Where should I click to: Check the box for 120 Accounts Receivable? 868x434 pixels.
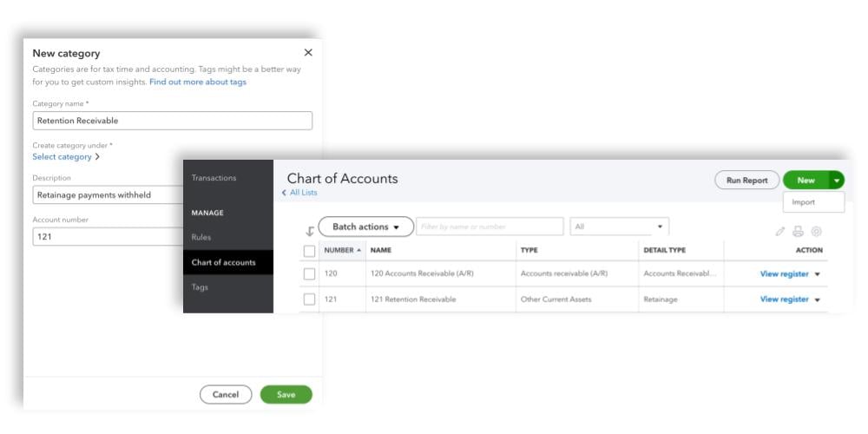(x=310, y=274)
